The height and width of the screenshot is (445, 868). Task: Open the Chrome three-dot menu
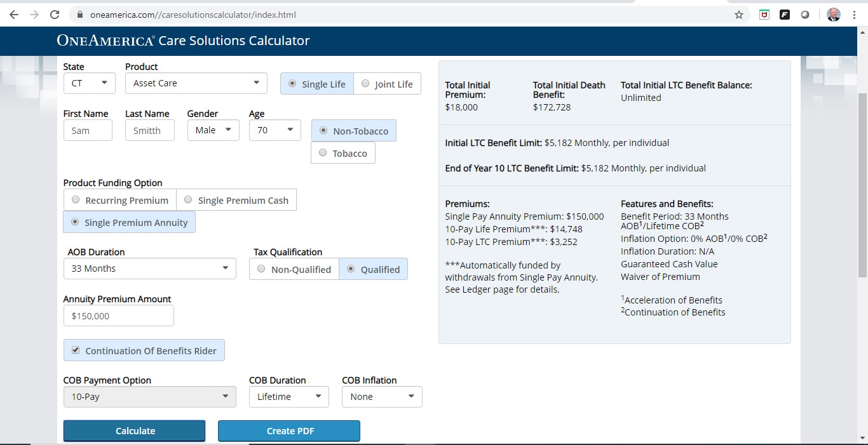click(855, 15)
